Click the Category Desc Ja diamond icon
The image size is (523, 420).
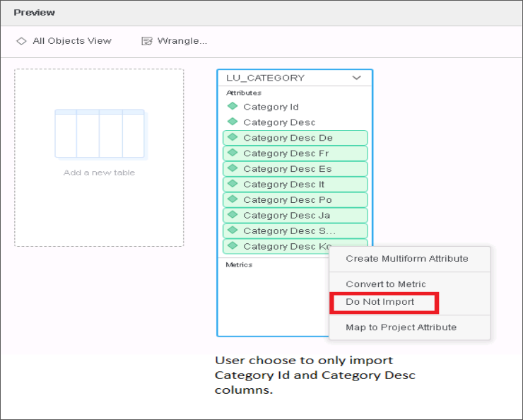233,215
